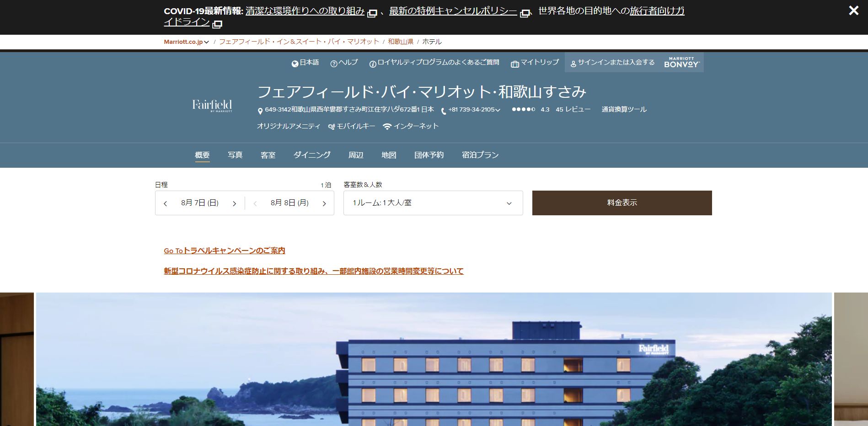Click the suitcase My Trips icon

515,64
